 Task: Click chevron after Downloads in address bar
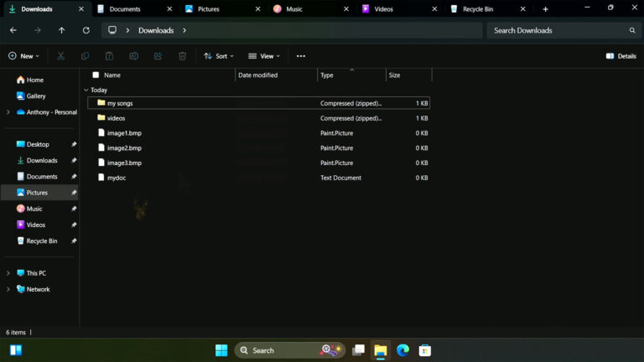(x=184, y=30)
